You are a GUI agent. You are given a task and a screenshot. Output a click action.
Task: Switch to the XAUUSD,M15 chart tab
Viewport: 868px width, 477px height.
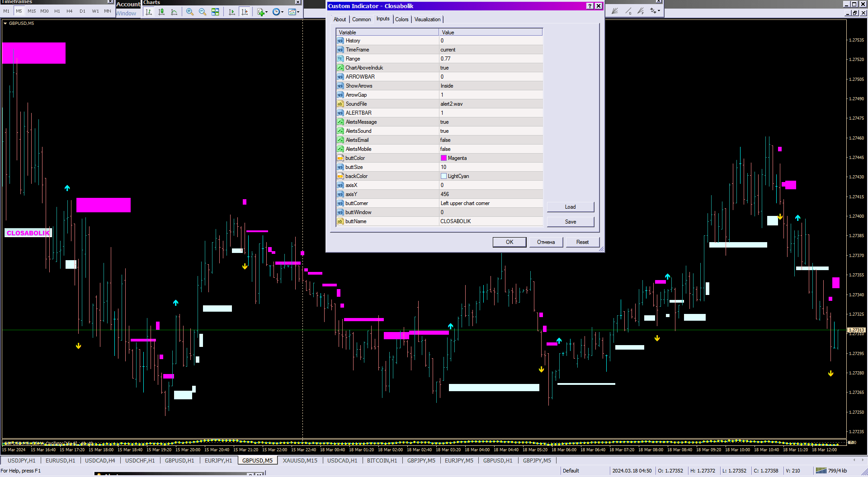[300, 461]
